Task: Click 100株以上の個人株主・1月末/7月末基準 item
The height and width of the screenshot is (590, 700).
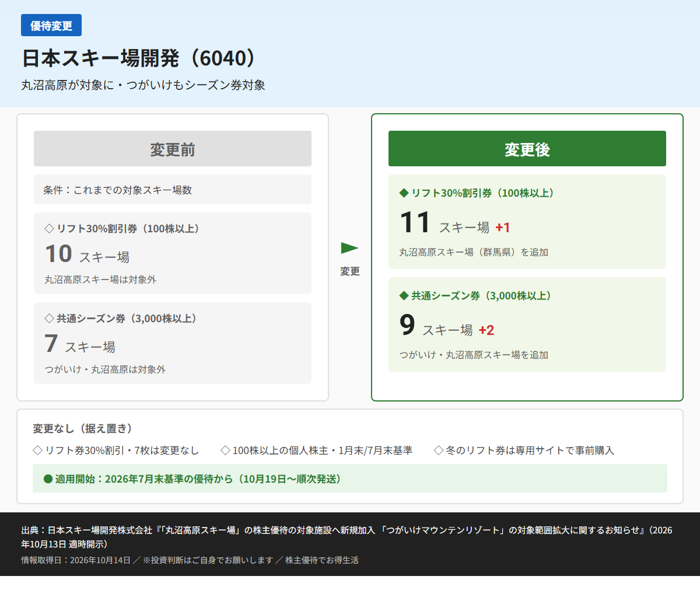Action: [x=317, y=451]
